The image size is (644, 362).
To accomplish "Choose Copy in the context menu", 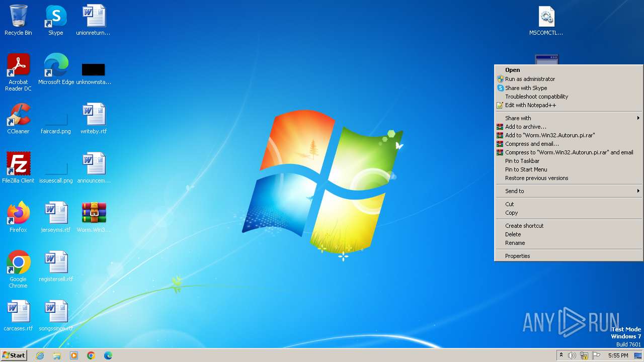I will [569, 213].
